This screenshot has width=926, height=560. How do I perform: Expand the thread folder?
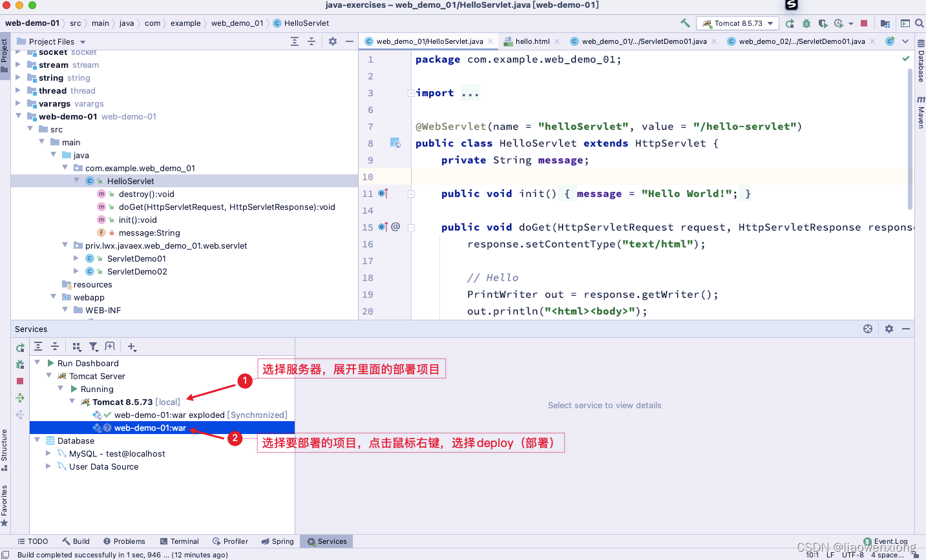coord(18,90)
